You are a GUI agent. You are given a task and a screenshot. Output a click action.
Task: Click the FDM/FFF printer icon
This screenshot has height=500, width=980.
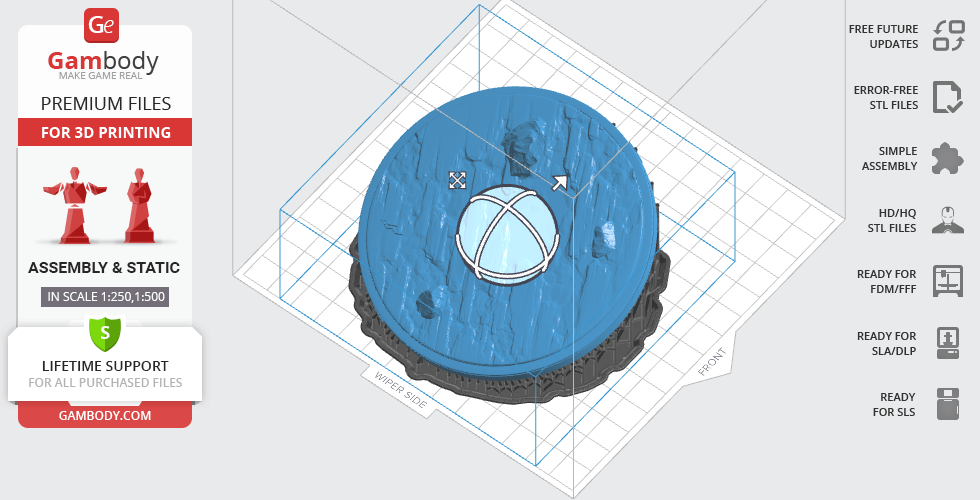(947, 281)
